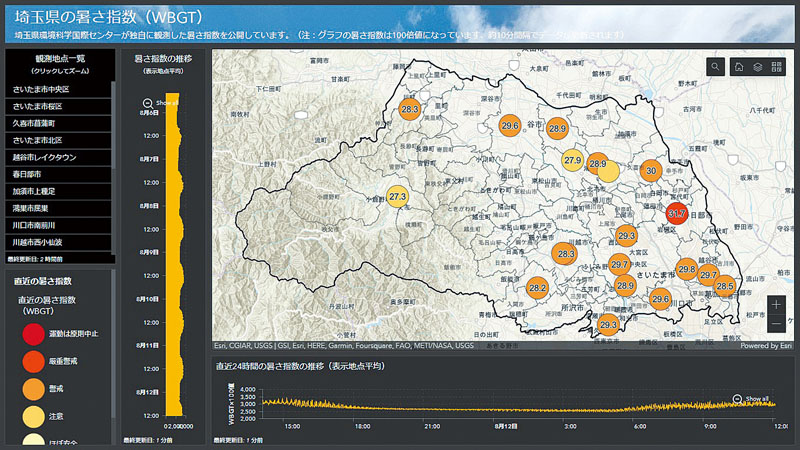Open the map search tool
This screenshot has width=800, height=450.
(716, 67)
